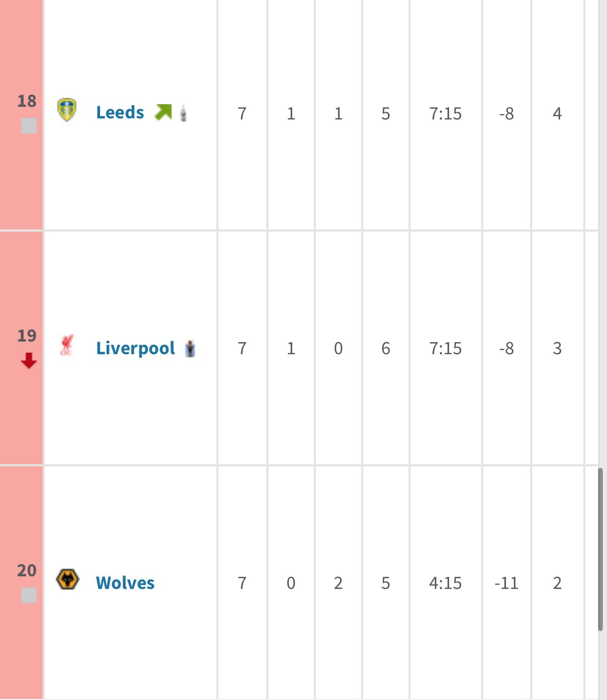Select the rank number 19 cell
The image size is (607, 700).
[x=27, y=335]
